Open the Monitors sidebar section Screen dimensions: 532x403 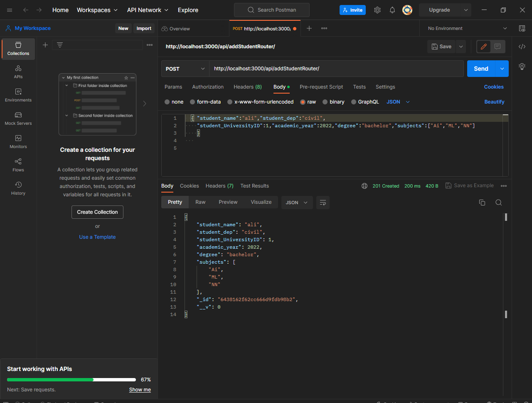click(x=18, y=142)
